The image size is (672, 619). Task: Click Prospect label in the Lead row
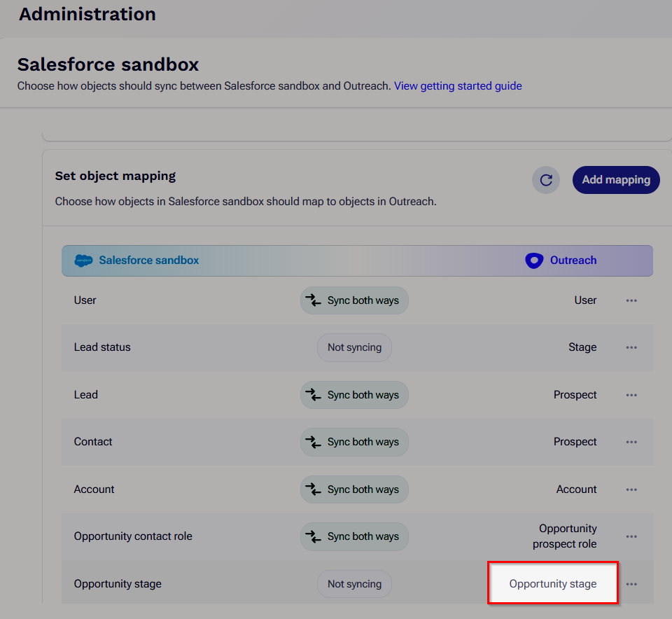[575, 395]
